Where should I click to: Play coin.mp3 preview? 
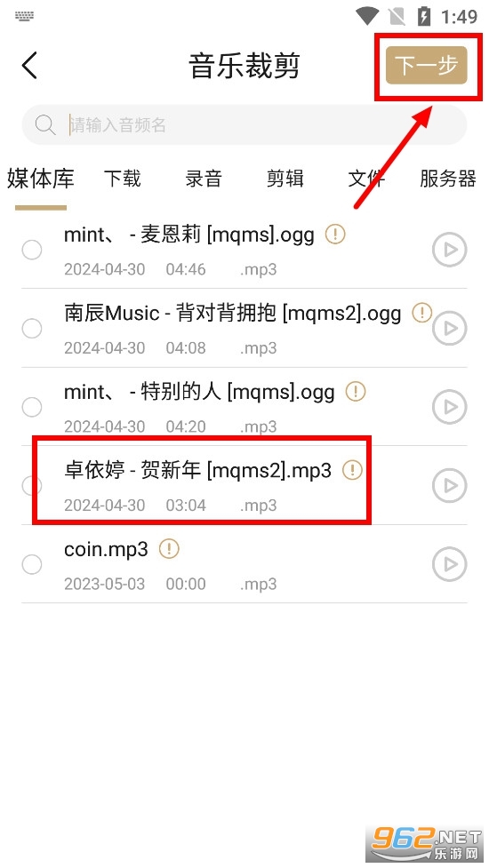click(449, 564)
